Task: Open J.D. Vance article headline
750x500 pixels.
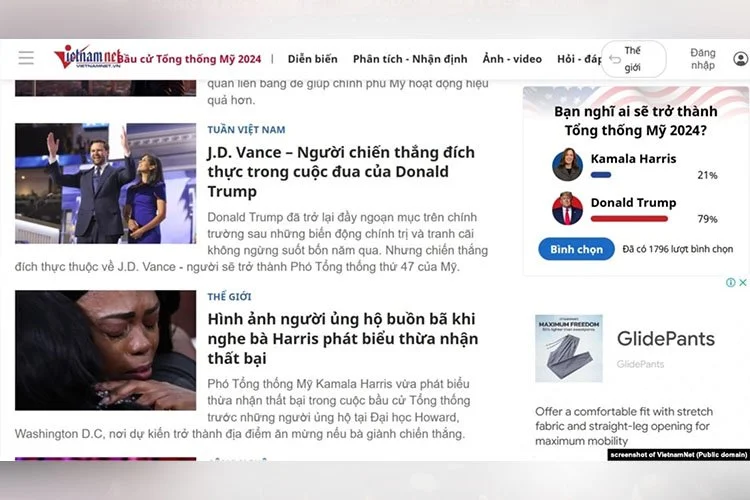Action: tap(341, 171)
